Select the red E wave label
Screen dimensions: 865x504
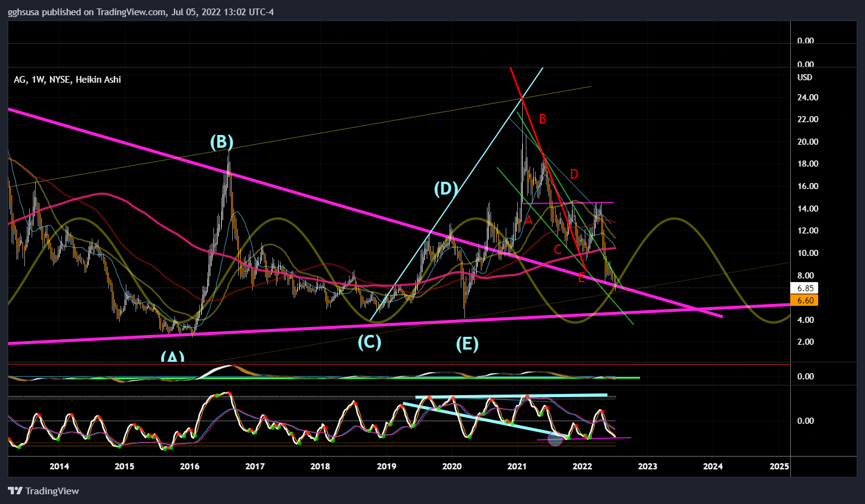581,278
